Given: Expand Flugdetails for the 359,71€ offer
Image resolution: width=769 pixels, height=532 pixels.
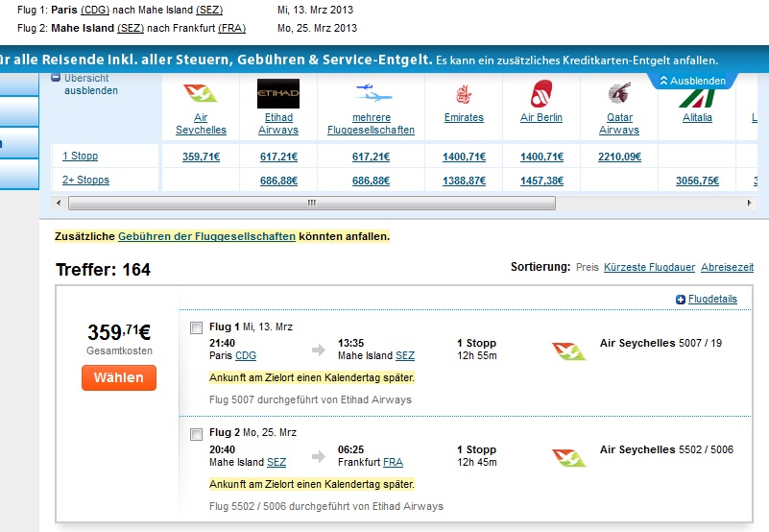Looking at the screenshot, I should click(x=712, y=299).
